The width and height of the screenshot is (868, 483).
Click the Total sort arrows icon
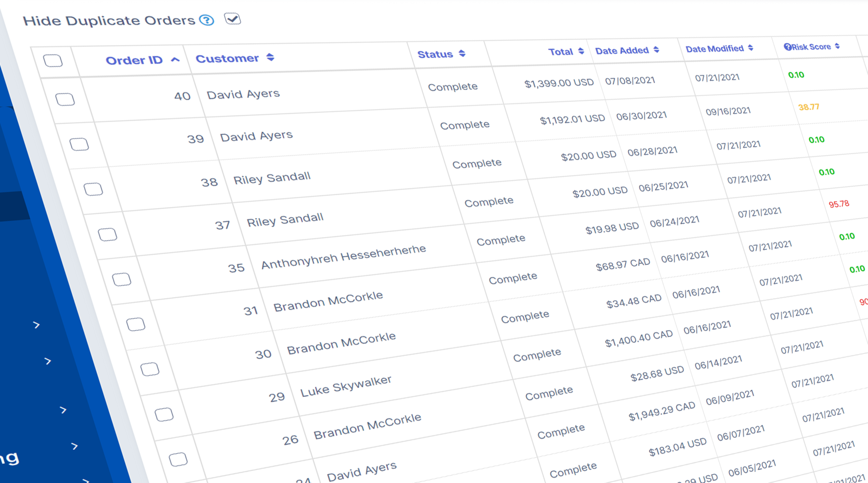pyautogui.click(x=581, y=51)
